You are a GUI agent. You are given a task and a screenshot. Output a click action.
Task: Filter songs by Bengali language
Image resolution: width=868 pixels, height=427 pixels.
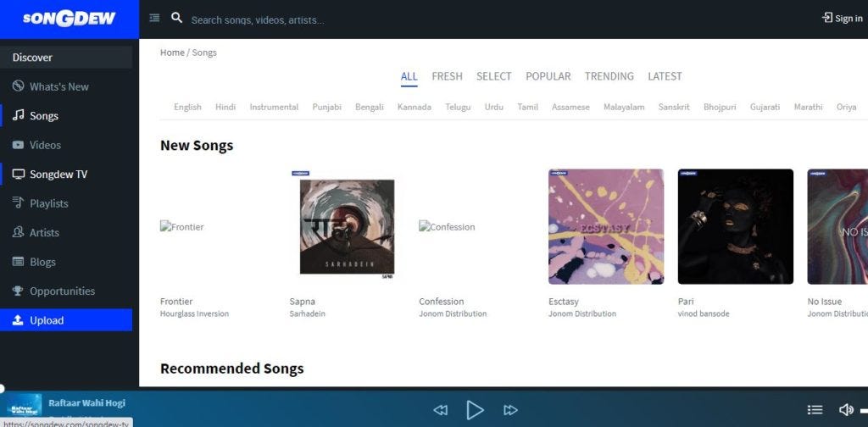pos(370,107)
